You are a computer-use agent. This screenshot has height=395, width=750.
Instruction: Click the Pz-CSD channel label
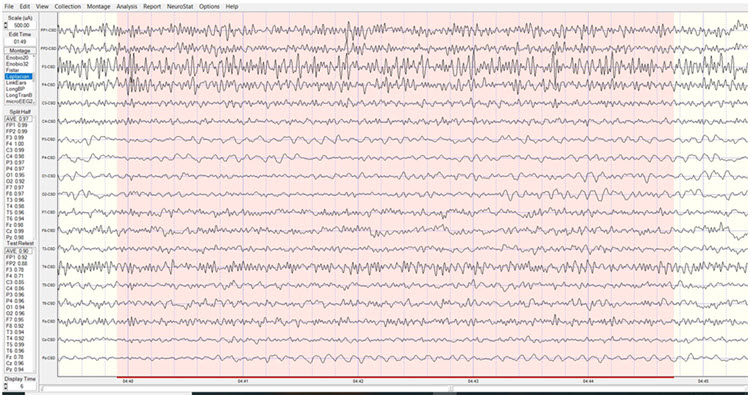(49, 358)
